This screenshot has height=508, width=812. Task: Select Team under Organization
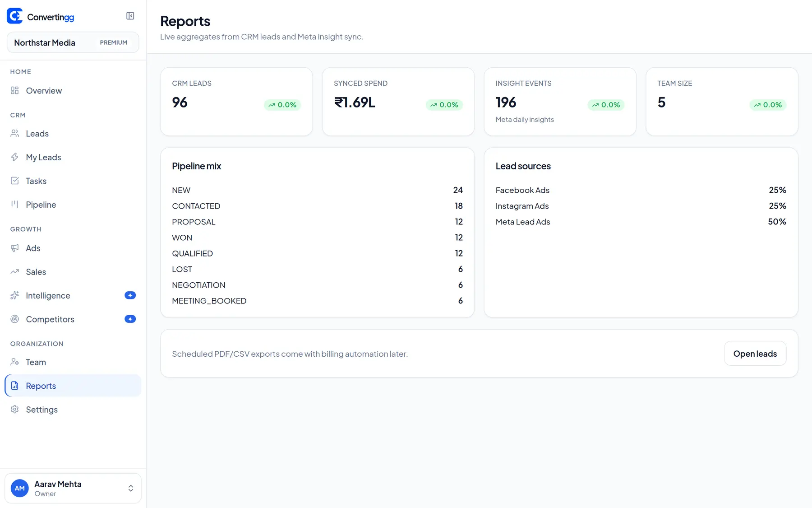point(73,362)
